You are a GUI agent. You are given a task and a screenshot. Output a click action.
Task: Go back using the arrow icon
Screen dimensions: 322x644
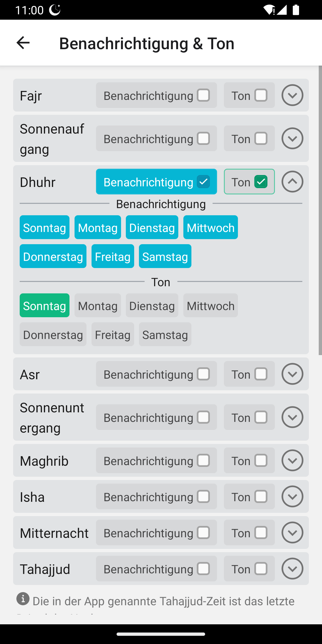pos(23,43)
